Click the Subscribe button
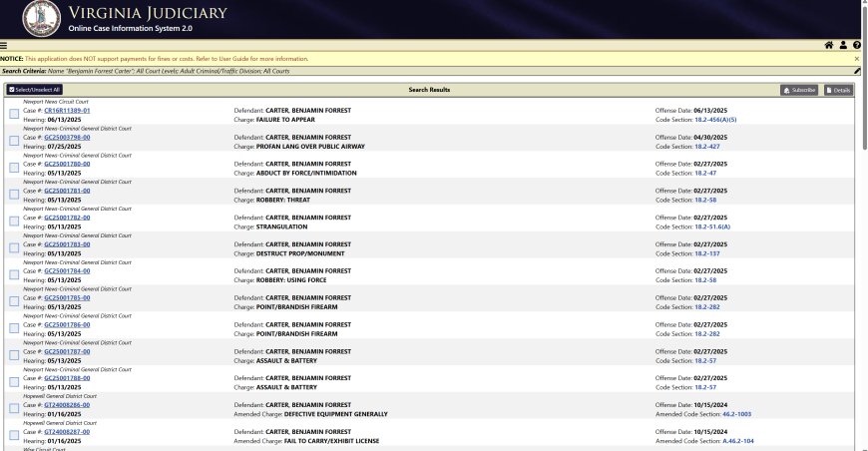The image size is (868, 451). (x=799, y=90)
